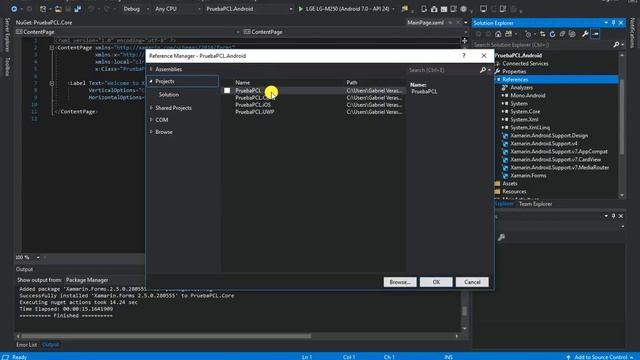Click Add to Source Control in status bar
The height and width of the screenshot is (360, 640).
click(600, 357)
